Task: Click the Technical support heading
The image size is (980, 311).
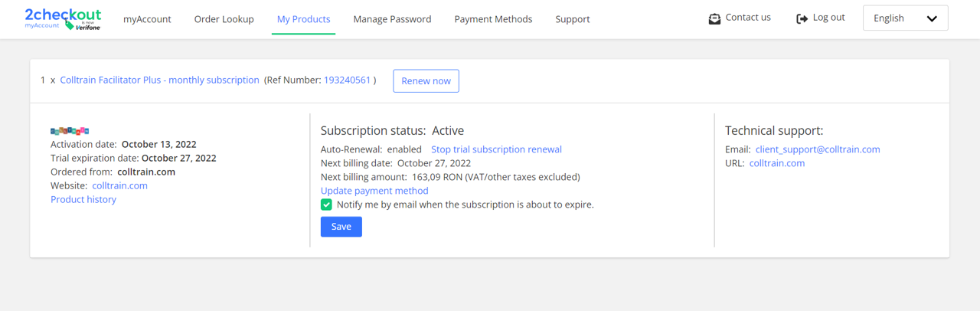Action: point(774,131)
